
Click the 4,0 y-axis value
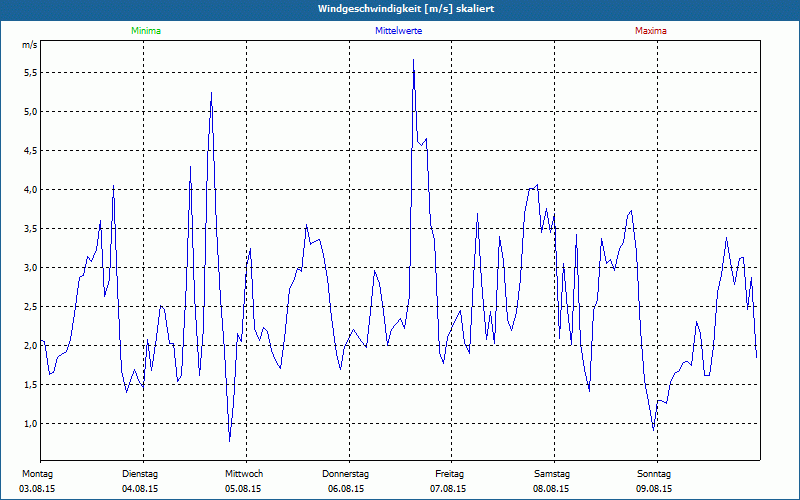(x=31, y=190)
